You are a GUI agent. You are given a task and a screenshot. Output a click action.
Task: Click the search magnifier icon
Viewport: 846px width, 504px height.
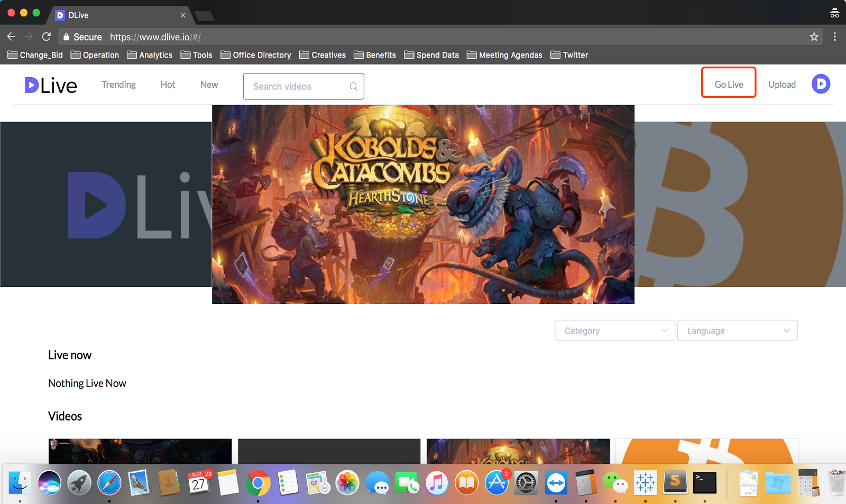click(353, 87)
